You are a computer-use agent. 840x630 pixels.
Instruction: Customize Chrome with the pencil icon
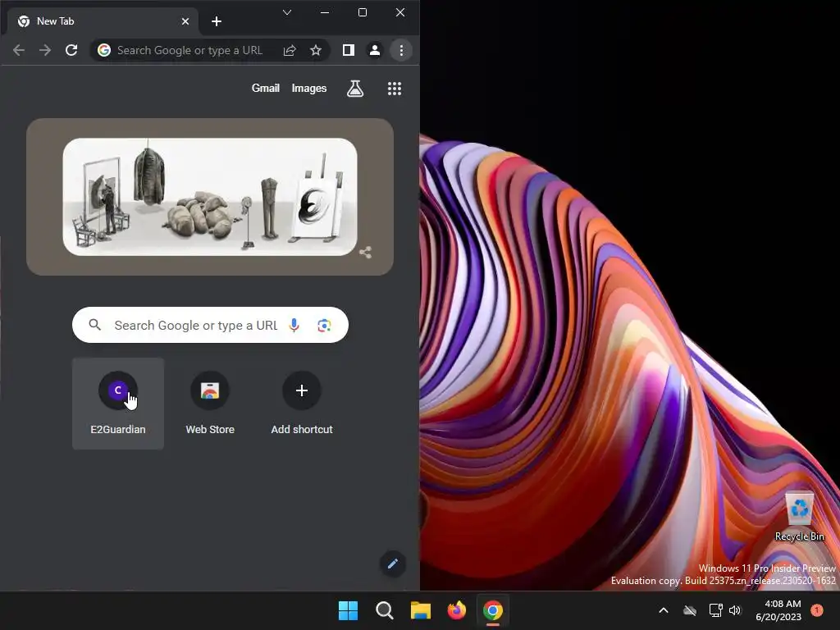coord(393,564)
